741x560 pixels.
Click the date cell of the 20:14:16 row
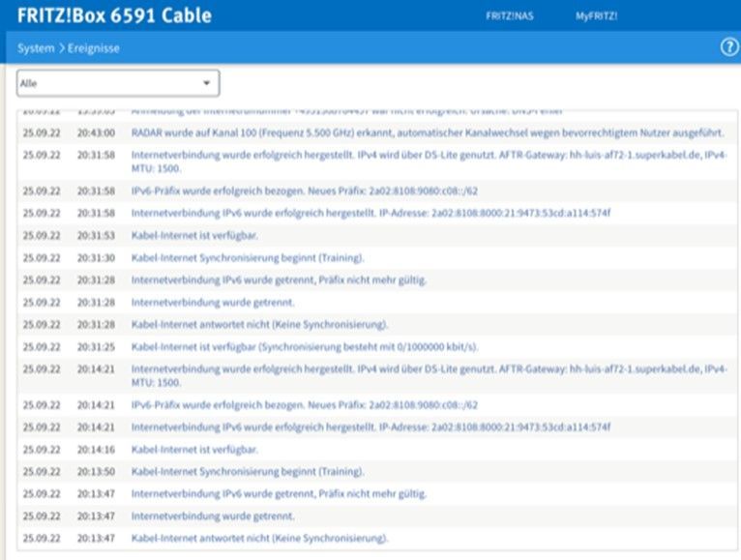(42, 450)
